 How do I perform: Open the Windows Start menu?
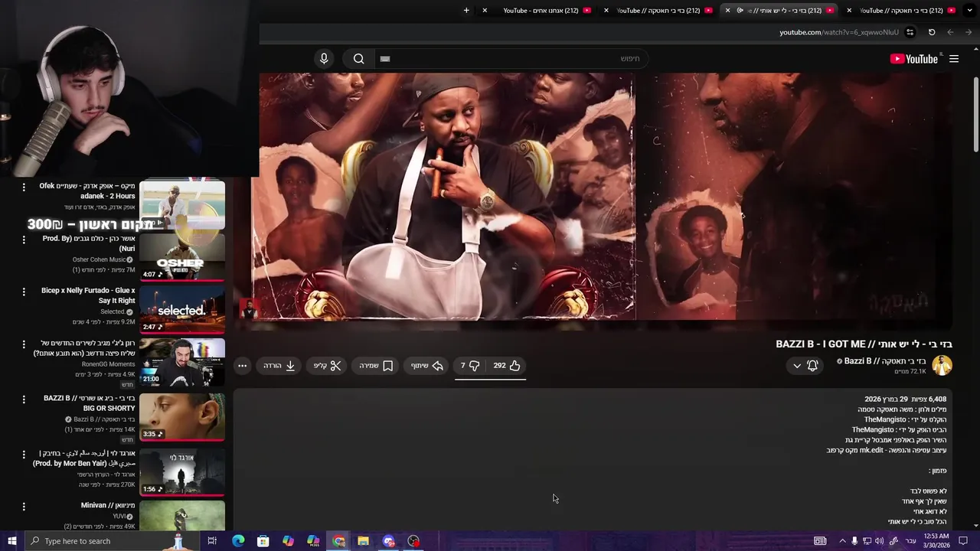pyautogui.click(x=11, y=541)
